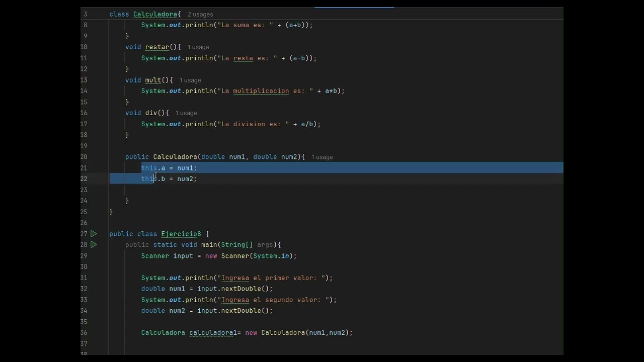Place cursor in 'this.a = num1;'
Image resolution: width=644 pixels, height=362 pixels.
[169, 168]
